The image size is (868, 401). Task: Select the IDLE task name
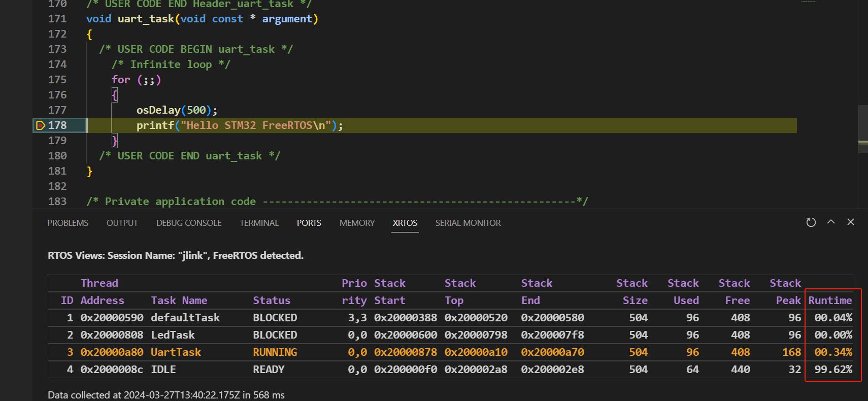(163, 370)
